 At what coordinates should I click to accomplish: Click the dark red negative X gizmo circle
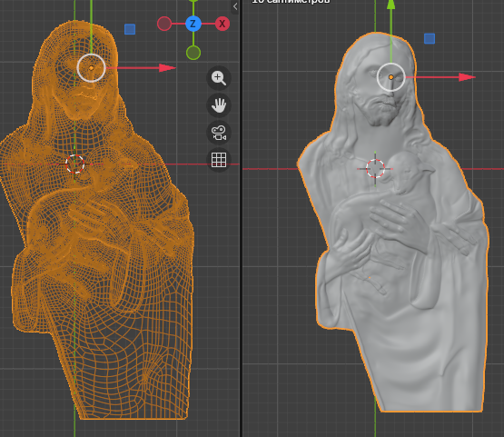point(164,24)
